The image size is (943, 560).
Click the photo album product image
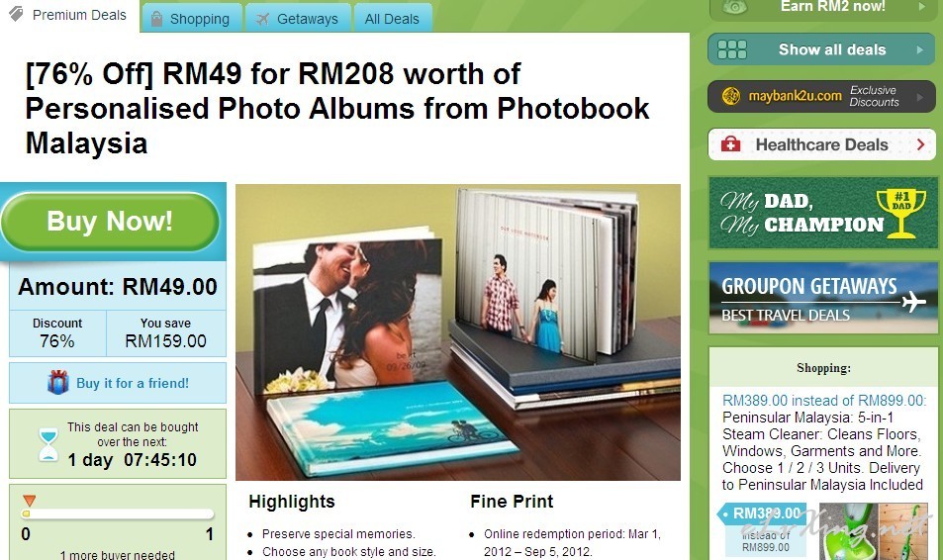(458, 332)
